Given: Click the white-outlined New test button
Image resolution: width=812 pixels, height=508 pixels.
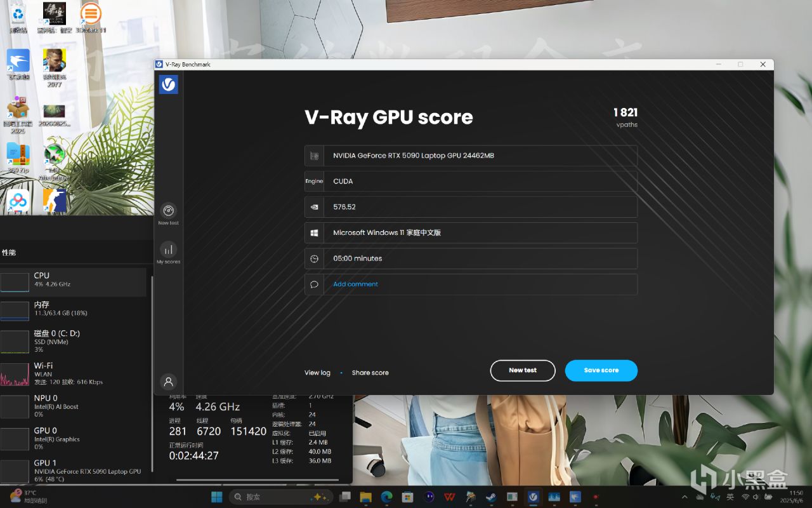Looking at the screenshot, I should 523,370.
